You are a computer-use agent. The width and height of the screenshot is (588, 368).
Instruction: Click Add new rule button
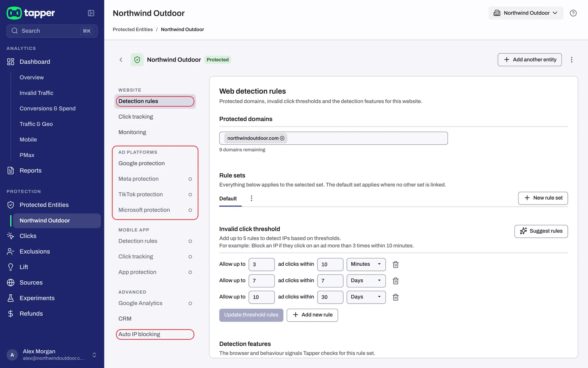click(312, 315)
